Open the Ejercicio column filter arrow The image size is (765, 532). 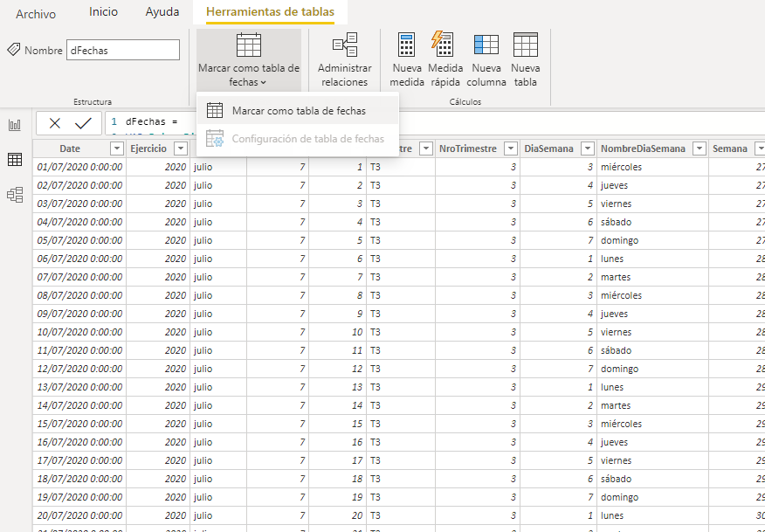(x=181, y=149)
